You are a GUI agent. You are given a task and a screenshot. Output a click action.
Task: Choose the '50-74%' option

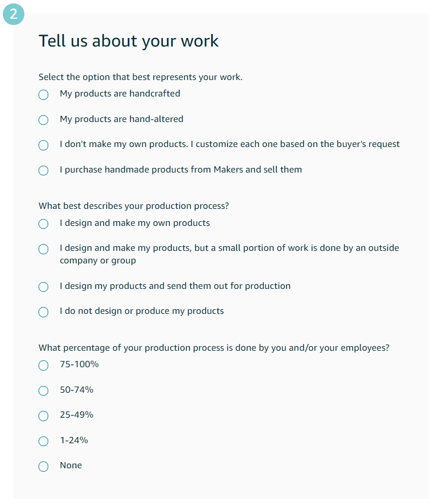coord(43,390)
